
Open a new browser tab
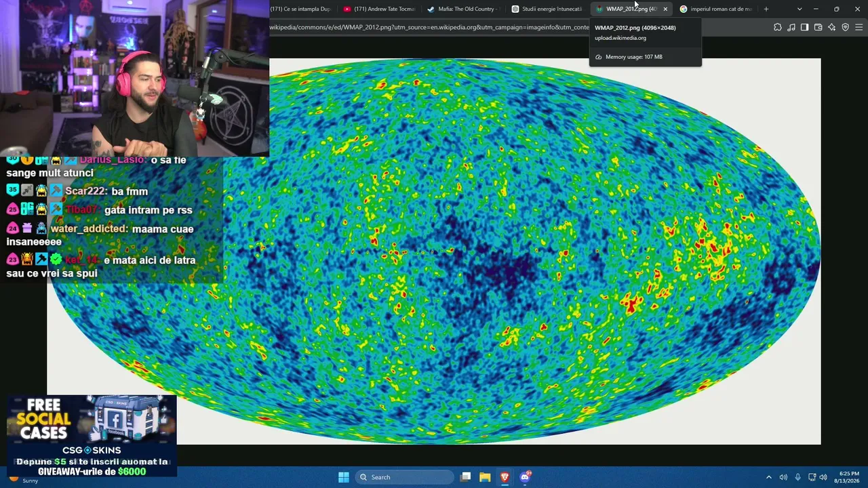pos(766,9)
